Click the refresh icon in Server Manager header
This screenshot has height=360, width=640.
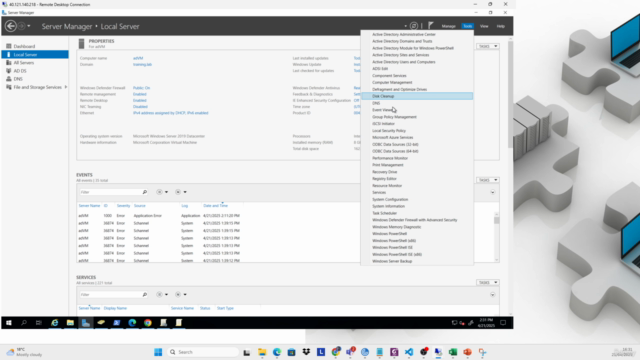pyautogui.click(x=413, y=26)
